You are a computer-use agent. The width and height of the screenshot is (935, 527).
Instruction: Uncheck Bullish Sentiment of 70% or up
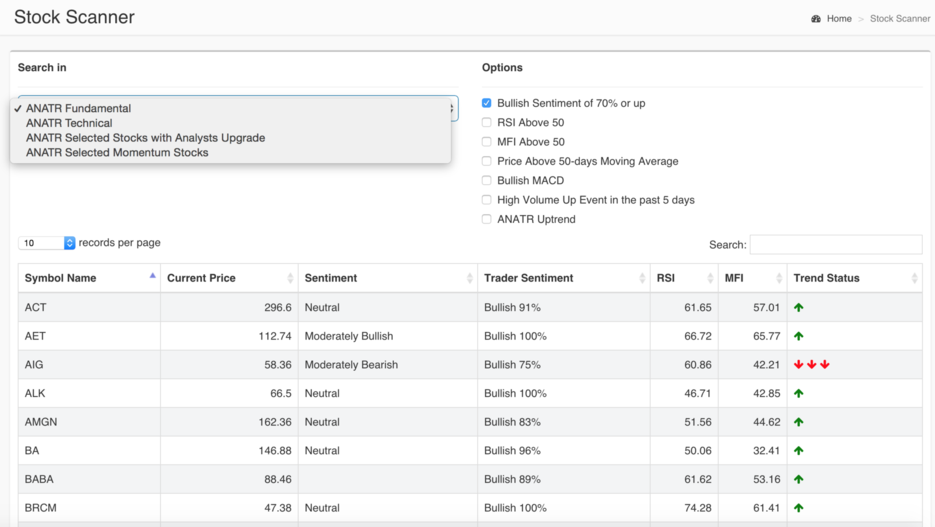tap(487, 103)
